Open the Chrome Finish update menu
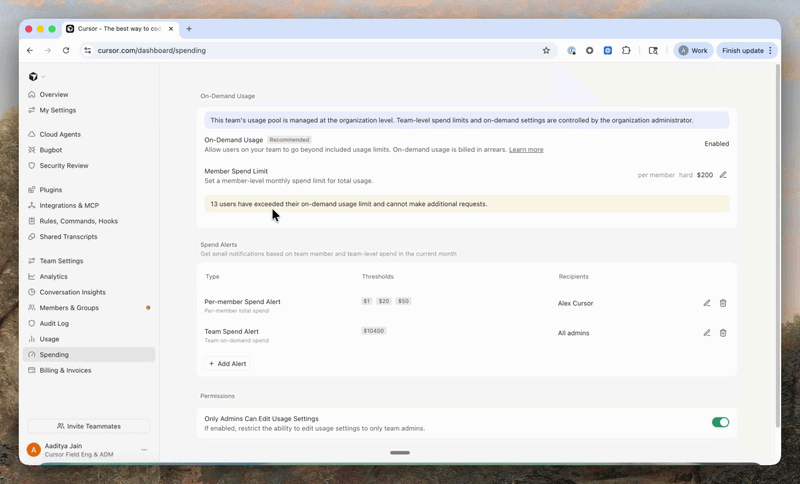Viewport: 800px width, 484px height. click(x=747, y=50)
